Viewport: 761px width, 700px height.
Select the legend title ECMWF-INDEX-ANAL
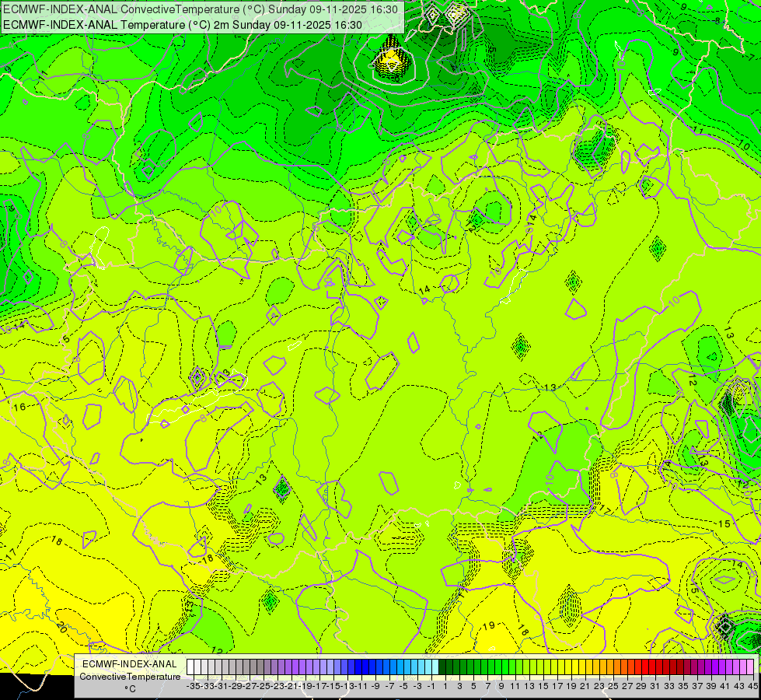pos(130,664)
